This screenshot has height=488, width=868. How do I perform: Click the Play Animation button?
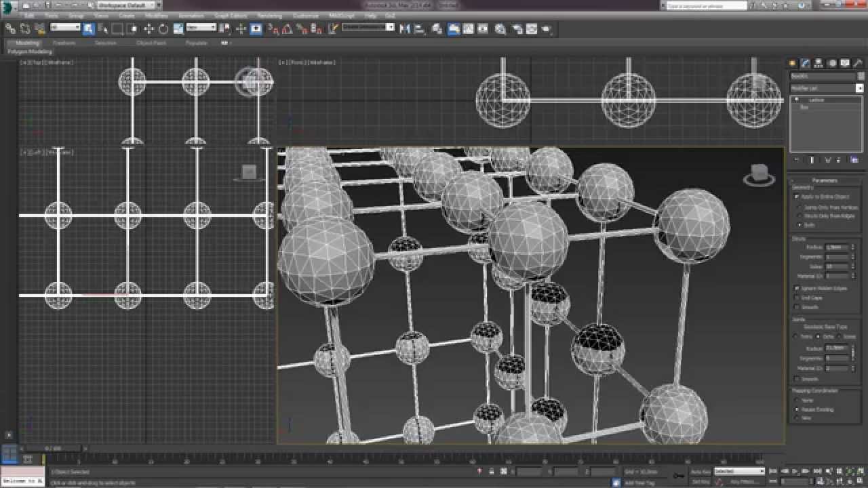pyautogui.click(x=795, y=471)
